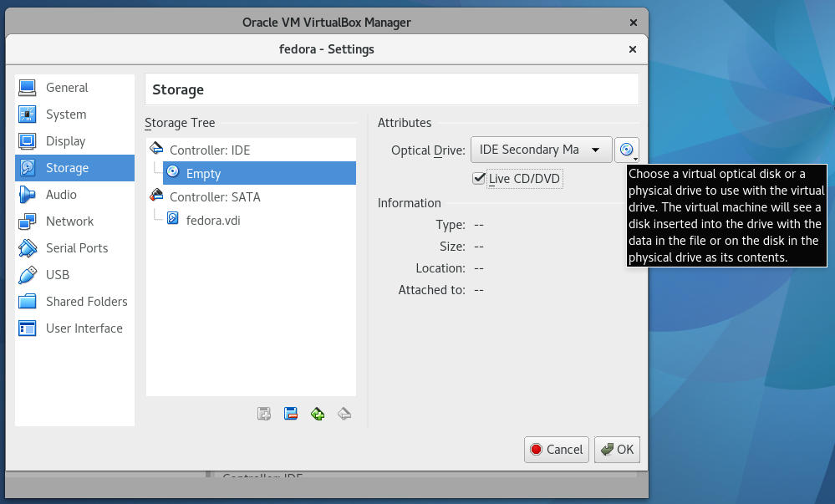
Task: Switch to the Network settings page
Action: pyautogui.click(x=74, y=221)
